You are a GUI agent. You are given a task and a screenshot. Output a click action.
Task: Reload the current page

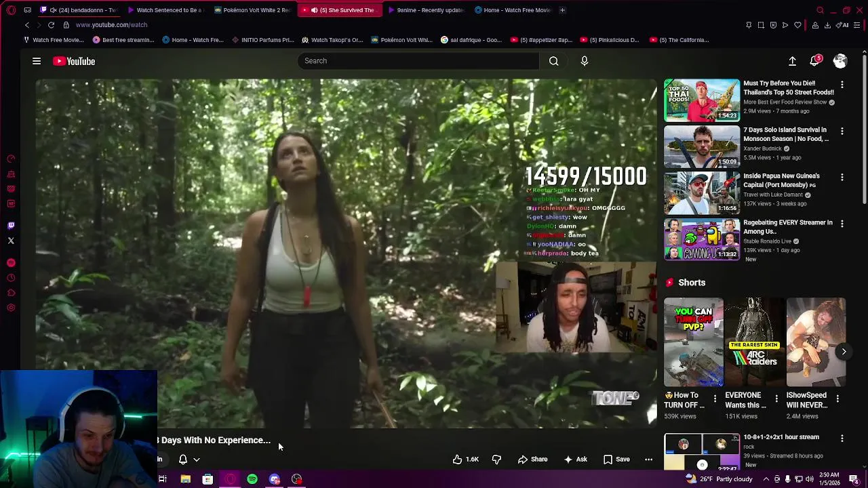coord(51,25)
